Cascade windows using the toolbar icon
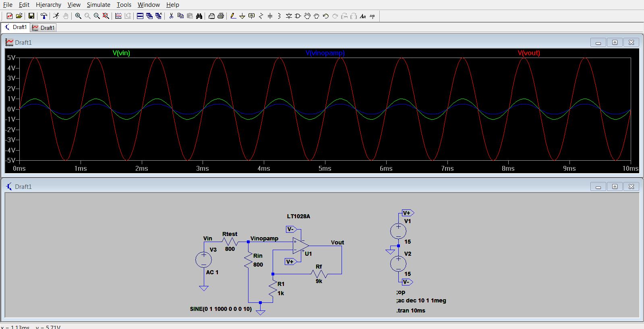The height and width of the screenshot is (329, 644). click(x=149, y=16)
